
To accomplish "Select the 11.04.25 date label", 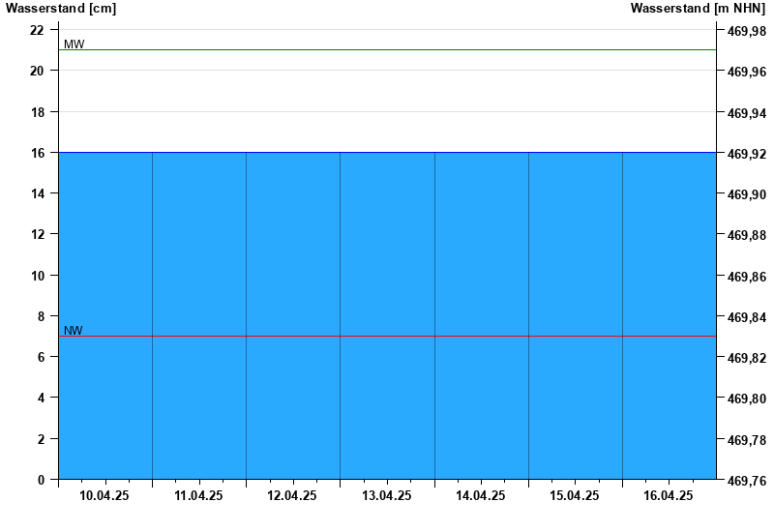I will click(x=198, y=496).
